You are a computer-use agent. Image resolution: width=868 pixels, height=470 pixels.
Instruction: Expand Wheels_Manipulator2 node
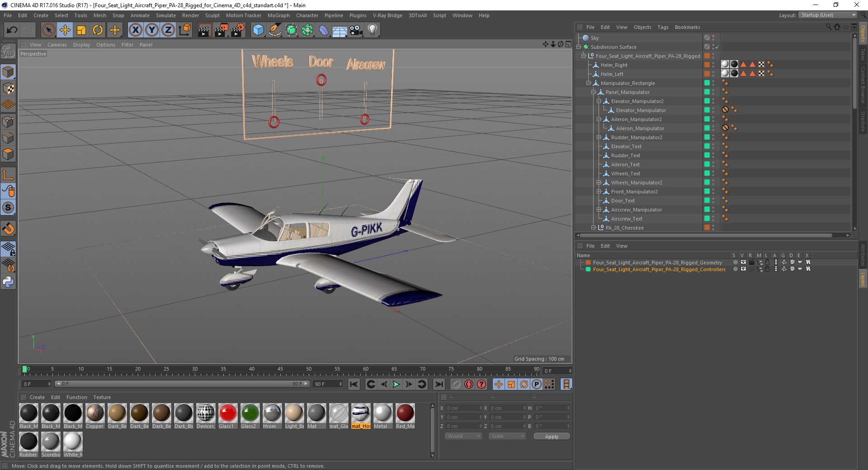click(599, 183)
